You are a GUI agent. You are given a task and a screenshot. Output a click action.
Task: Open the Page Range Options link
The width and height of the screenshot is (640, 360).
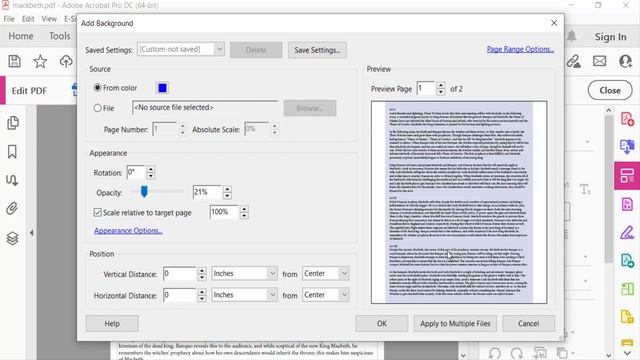coord(520,49)
